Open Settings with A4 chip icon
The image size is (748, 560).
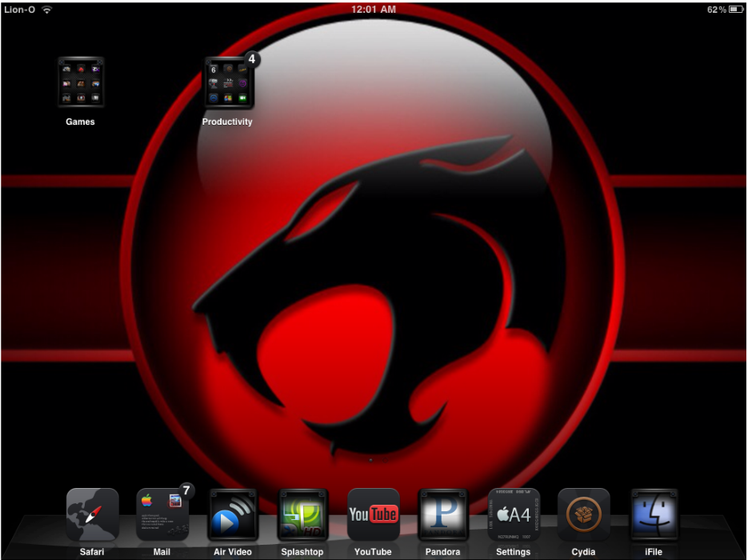[514, 514]
